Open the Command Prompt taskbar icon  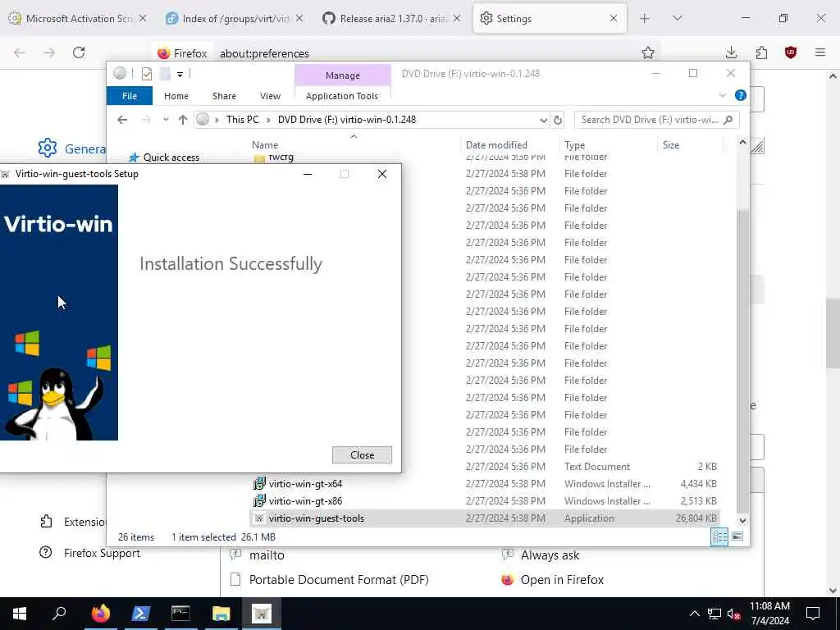tap(180, 614)
